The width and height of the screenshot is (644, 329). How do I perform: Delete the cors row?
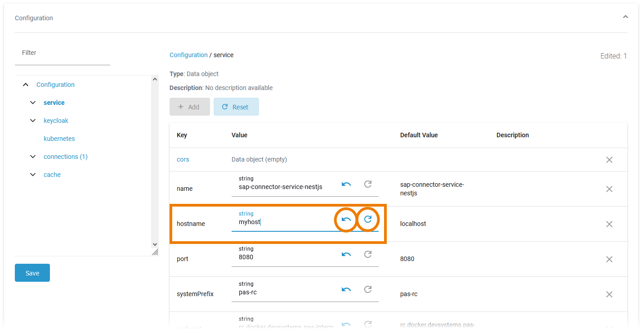609,160
